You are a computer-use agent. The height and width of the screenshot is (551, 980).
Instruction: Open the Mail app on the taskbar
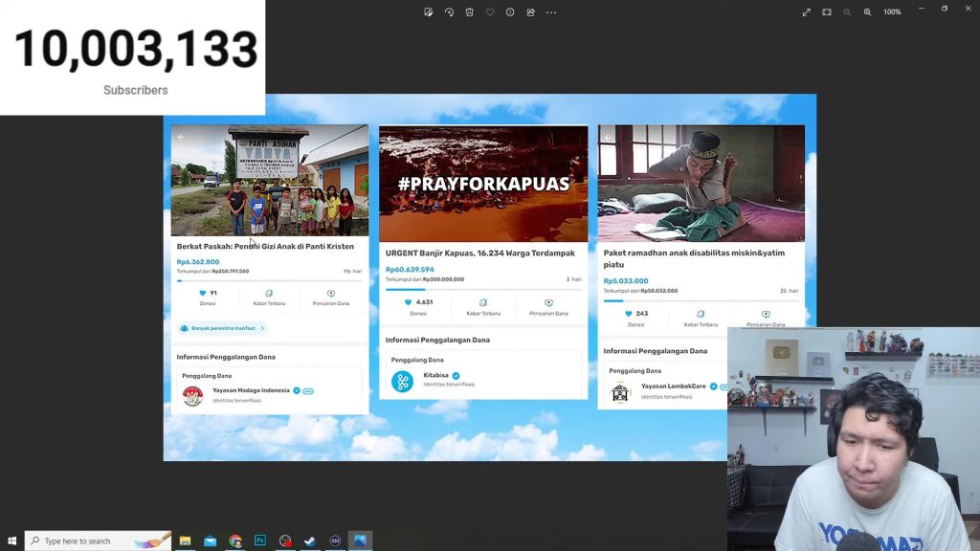(x=210, y=540)
